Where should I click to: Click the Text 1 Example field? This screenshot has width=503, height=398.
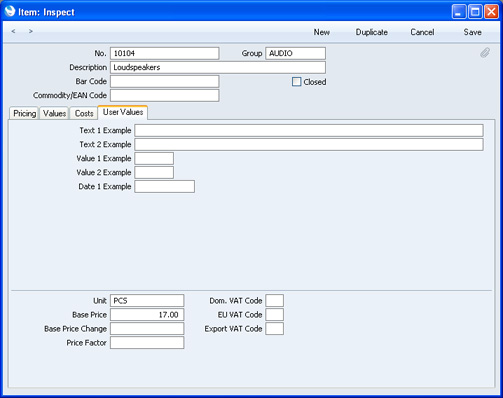point(309,130)
